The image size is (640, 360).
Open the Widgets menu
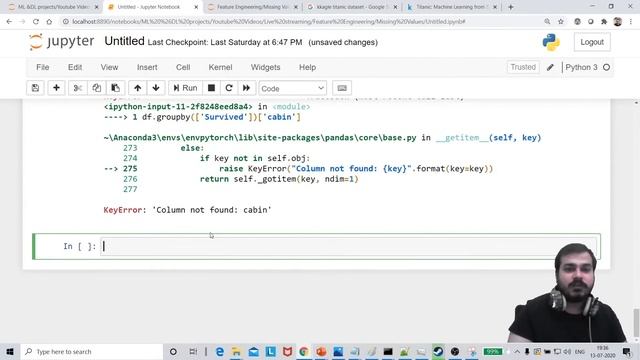265,67
